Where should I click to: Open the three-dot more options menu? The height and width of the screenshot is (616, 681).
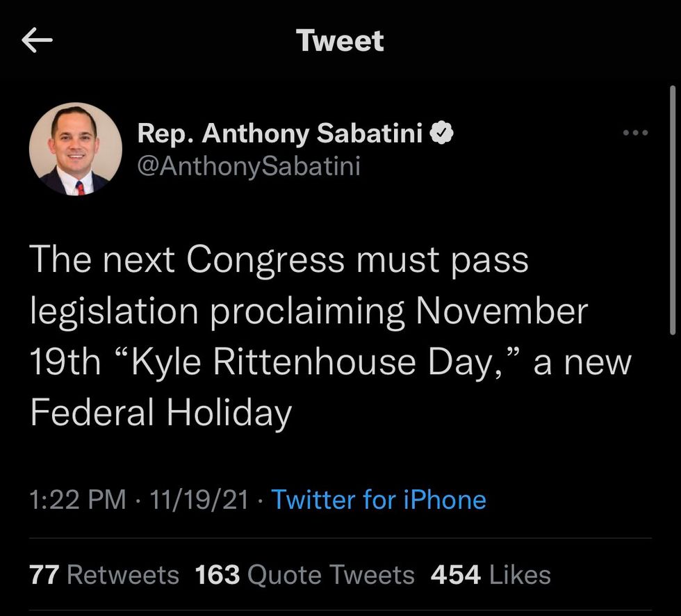click(635, 133)
